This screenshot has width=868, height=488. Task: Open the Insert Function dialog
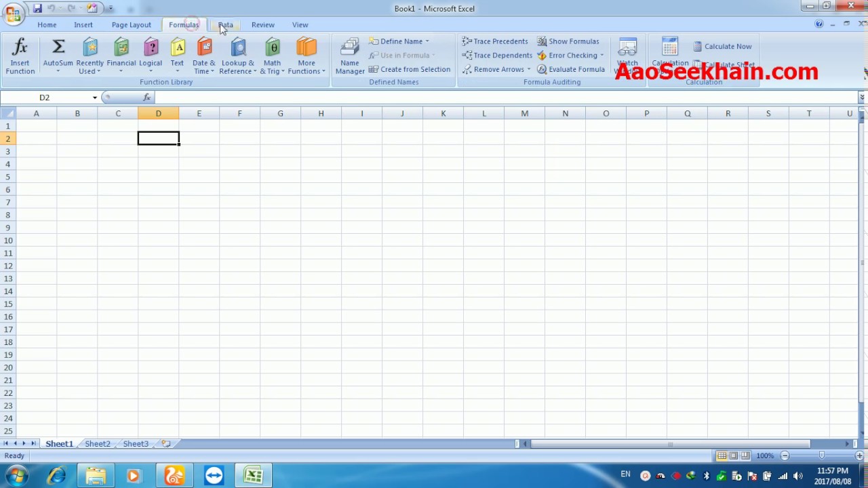click(20, 56)
